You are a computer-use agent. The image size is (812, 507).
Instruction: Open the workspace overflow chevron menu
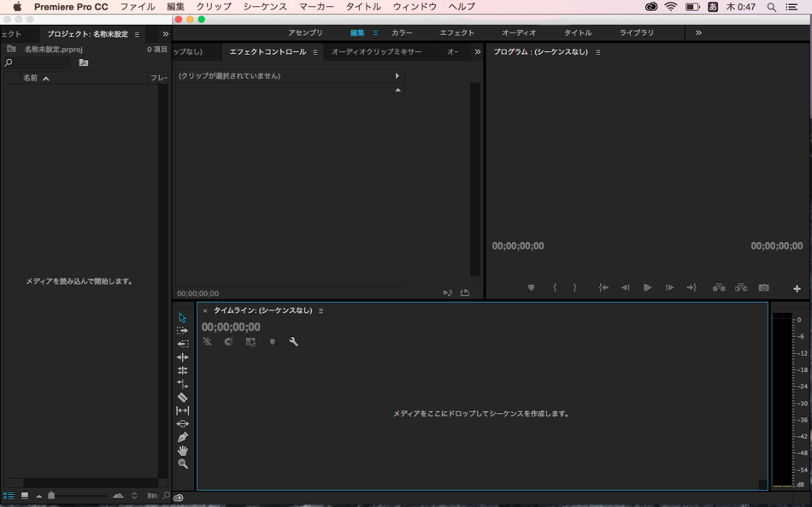(698, 33)
